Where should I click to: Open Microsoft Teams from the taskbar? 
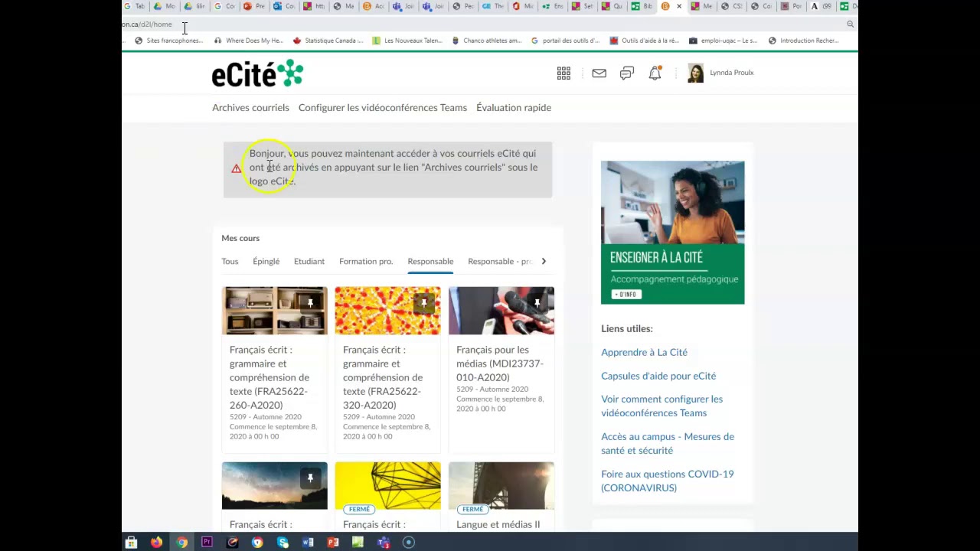tap(384, 543)
